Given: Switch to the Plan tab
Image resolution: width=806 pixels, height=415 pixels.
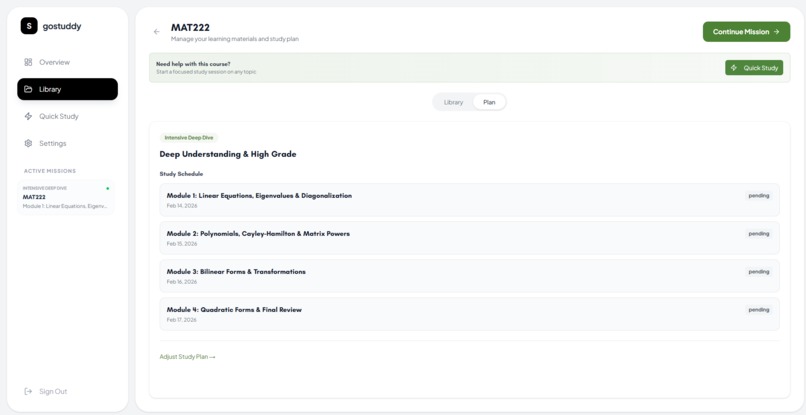Looking at the screenshot, I should (489, 102).
